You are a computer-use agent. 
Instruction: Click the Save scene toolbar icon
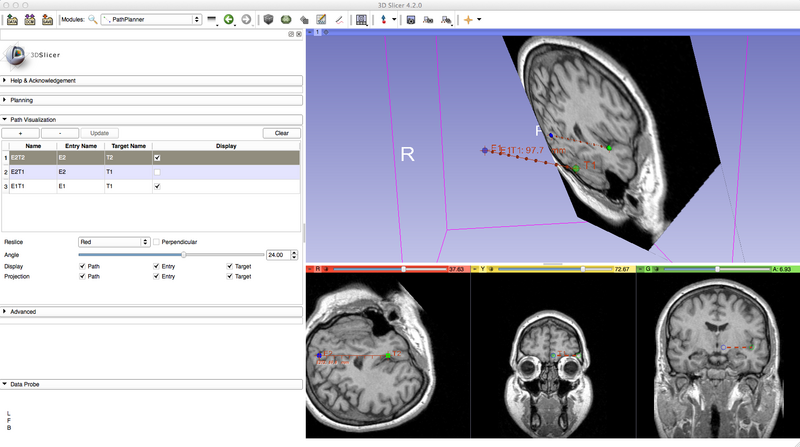pyautogui.click(x=47, y=19)
